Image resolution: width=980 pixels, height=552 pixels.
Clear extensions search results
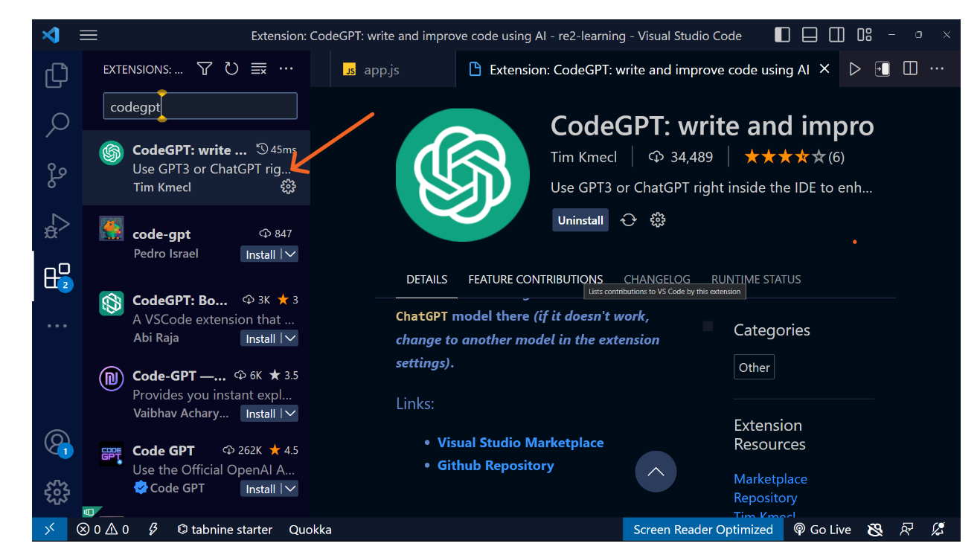pyautogui.click(x=258, y=68)
